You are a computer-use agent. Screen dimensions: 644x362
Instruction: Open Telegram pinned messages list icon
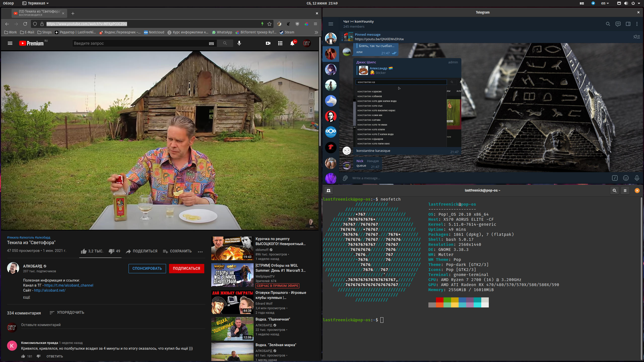coord(637,37)
